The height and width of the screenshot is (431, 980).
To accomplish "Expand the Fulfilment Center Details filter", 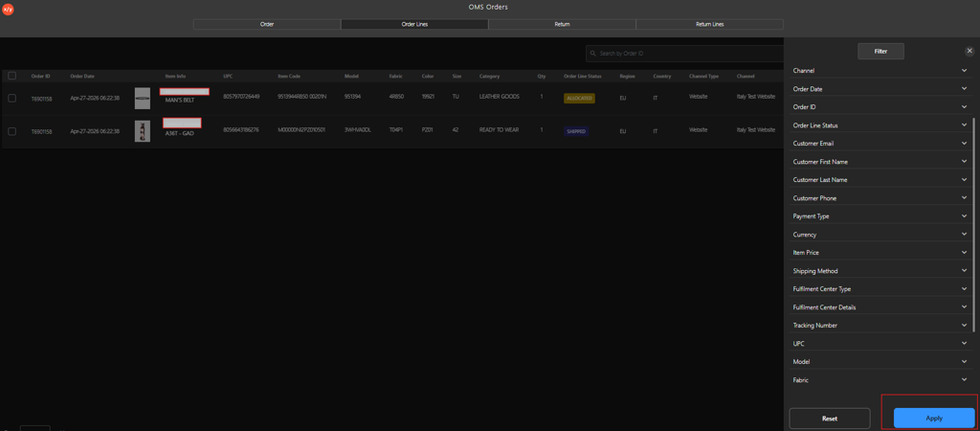I will coord(880,307).
